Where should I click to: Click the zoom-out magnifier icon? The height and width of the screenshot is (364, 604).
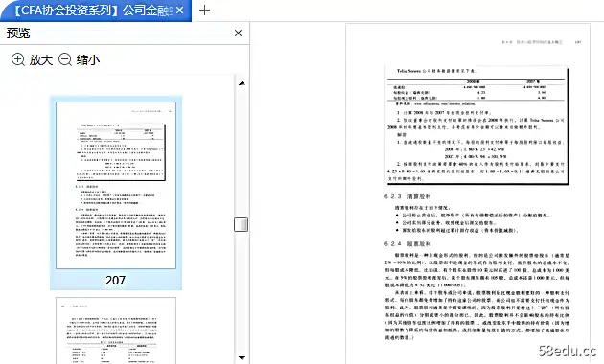coord(65,59)
